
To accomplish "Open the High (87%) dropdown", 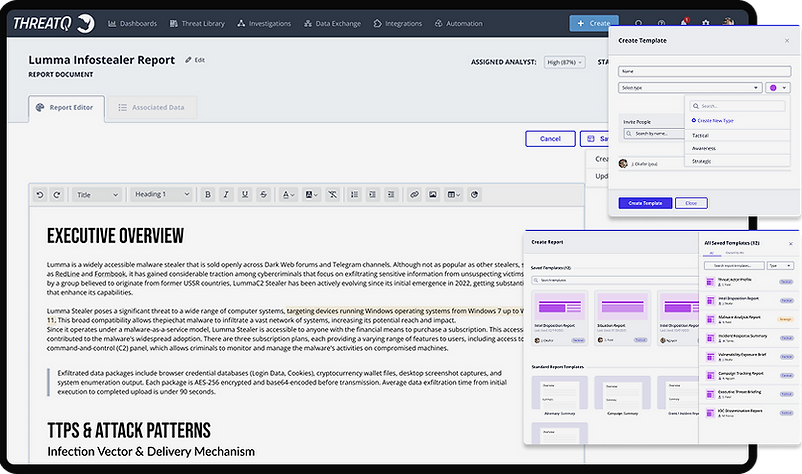I will [x=565, y=62].
